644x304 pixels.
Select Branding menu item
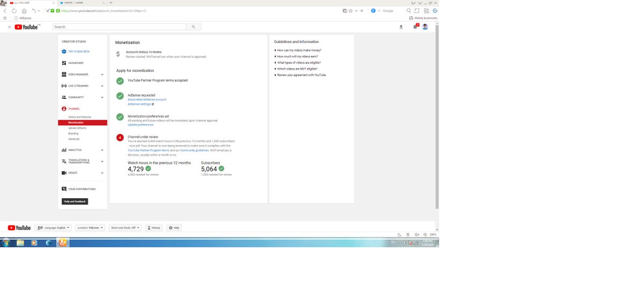(73, 134)
